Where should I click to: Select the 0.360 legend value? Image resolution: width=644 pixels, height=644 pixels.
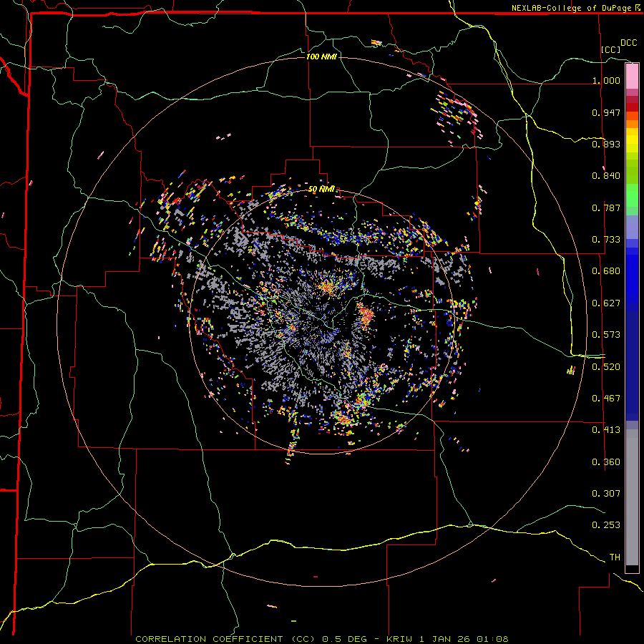(x=606, y=462)
